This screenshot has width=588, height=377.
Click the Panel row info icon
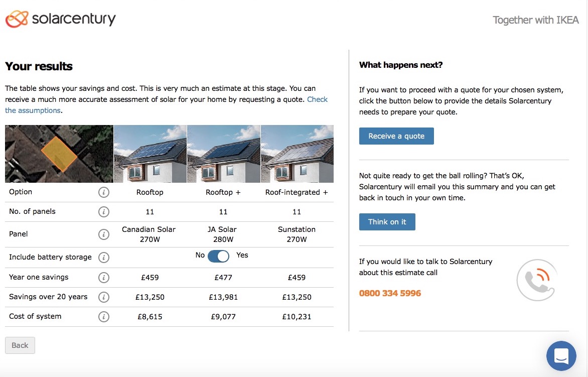104,234
